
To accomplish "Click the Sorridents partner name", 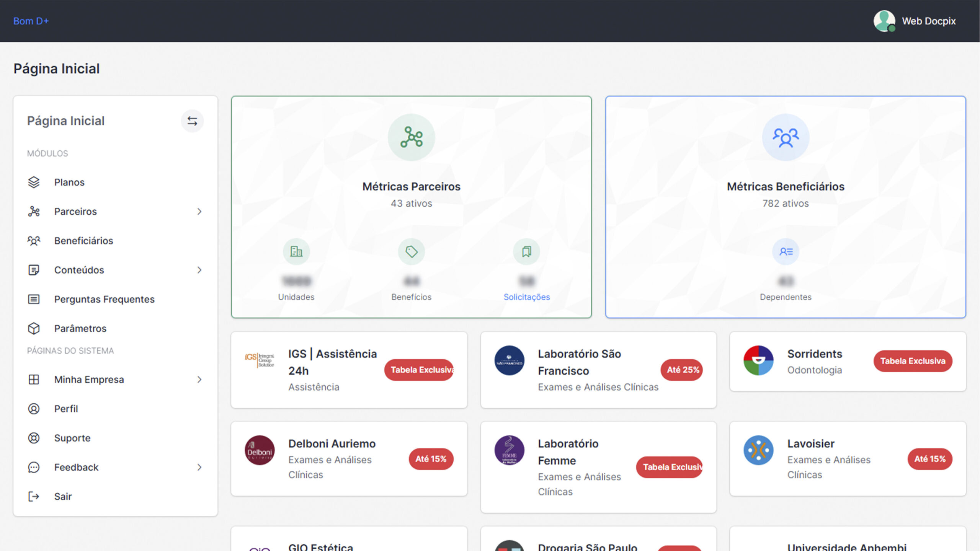I will pyautogui.click(x=815, y=354).
